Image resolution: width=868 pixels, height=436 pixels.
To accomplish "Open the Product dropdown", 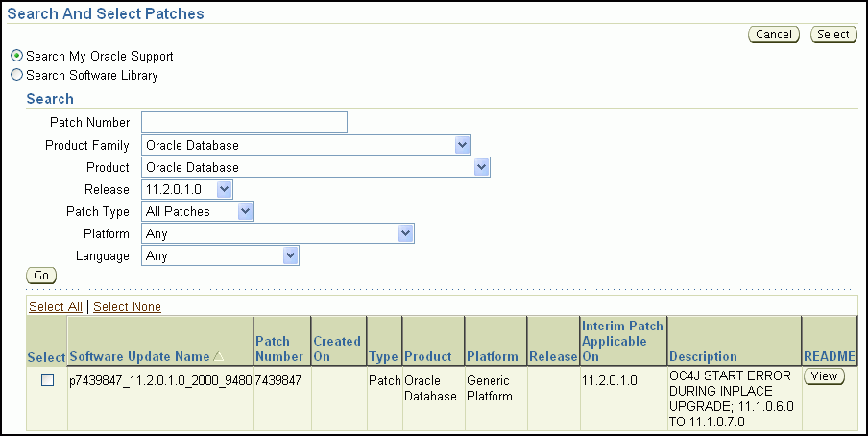I will coord(316,167).
